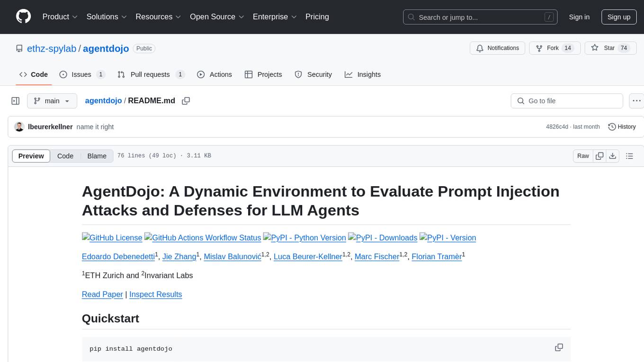Screen dimensions: 644x362
Task: Expand the Resources menu
Action: [158, 17]
